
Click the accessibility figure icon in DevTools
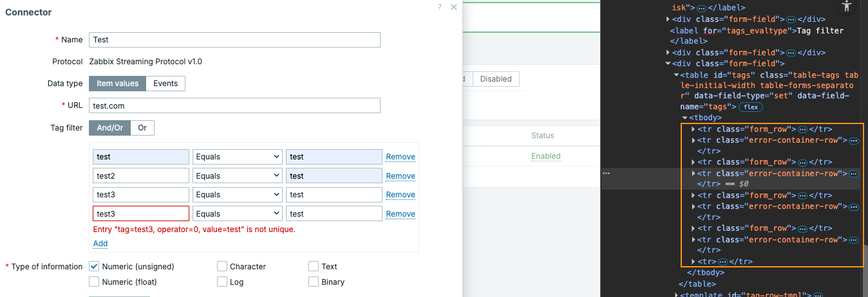847,6
